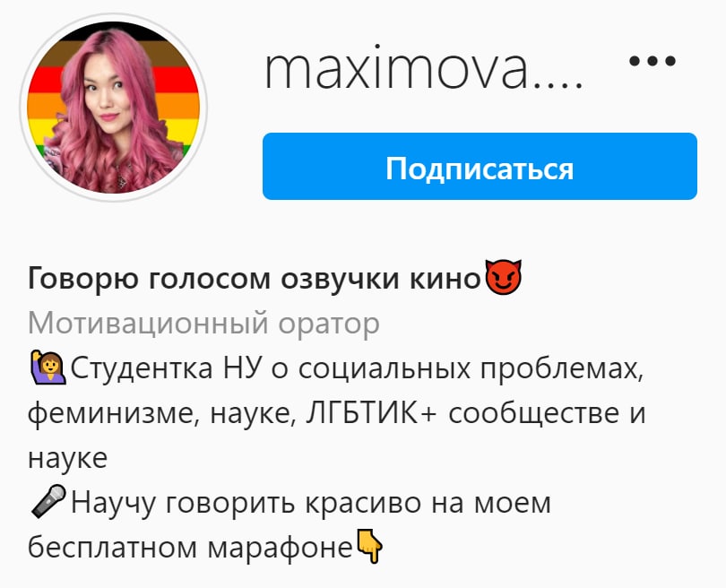Click the word оратор in the gray category
Image resolution: width=726 pixels, height=588 pixels.
[x=329, y=324]
